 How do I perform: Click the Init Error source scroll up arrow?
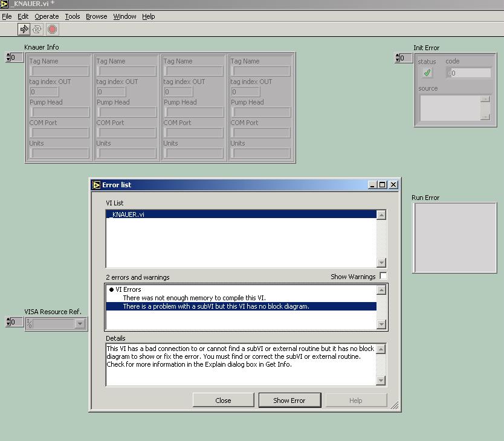pyautogui.click(x=485, y=99)
